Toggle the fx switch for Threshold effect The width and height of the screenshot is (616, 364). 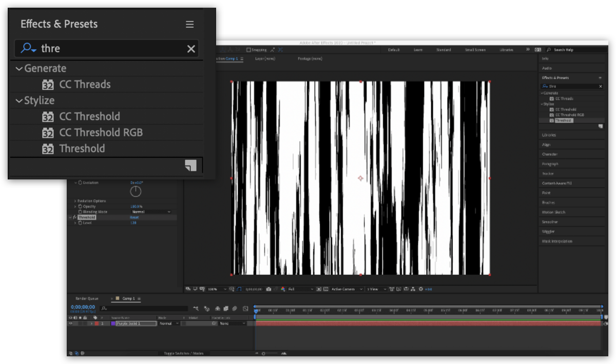(x=75, y=217)
